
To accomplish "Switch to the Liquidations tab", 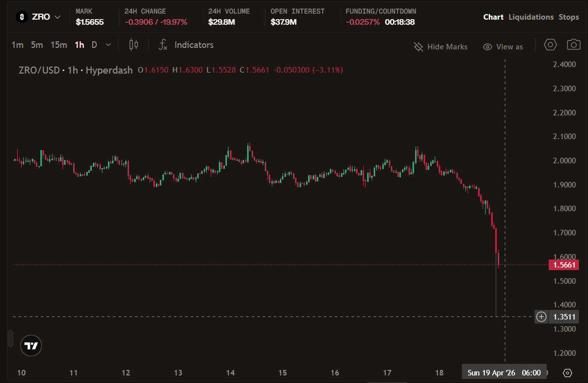I will [531, 17].
